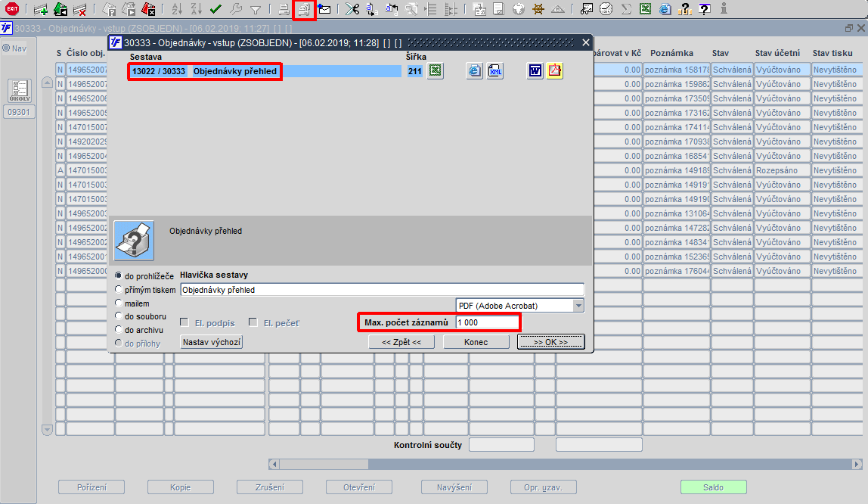Click the sigma sum icon
The width and height of the screenshot is (868, 504).
626,9
